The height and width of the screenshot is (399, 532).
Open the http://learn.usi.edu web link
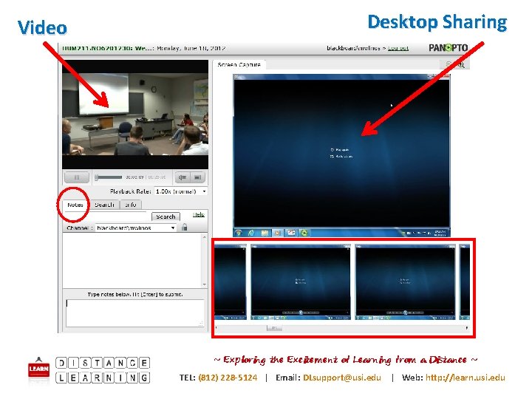coord(465,378)
